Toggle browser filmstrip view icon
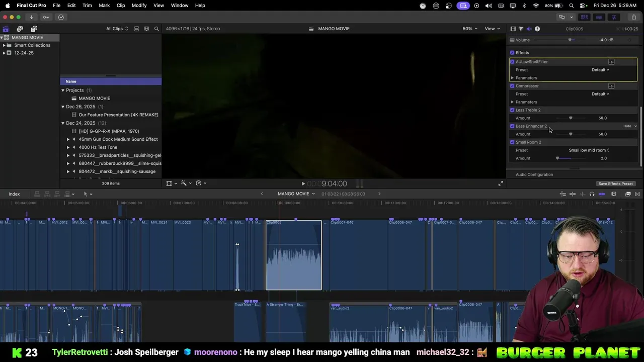This screenshot has width=644, height=362. [x=146, y=29]
